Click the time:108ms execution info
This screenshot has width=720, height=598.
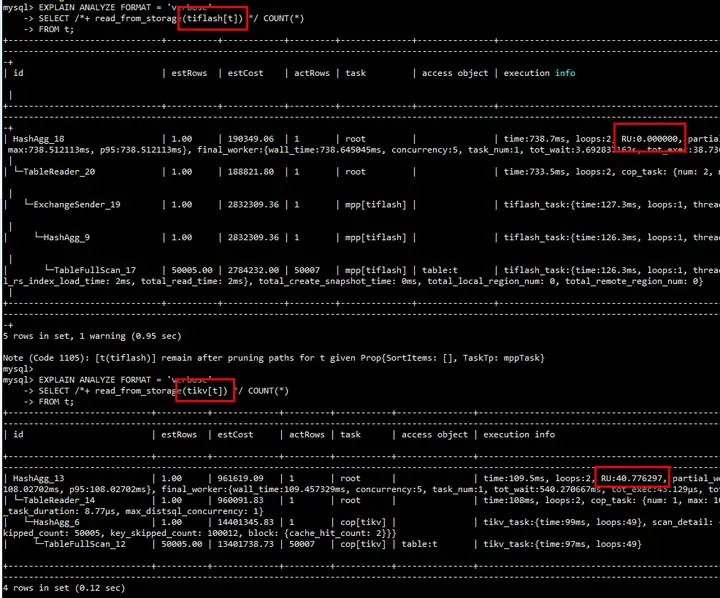[509, 500]
